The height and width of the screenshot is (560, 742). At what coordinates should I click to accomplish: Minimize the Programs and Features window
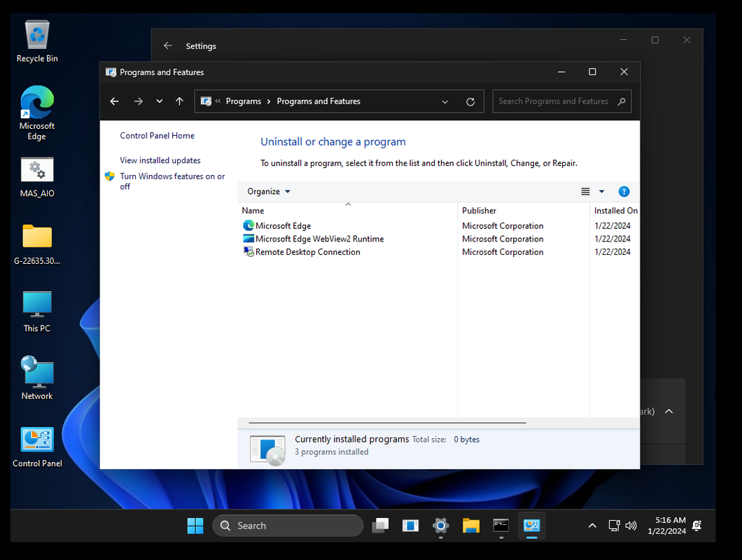[x=561, y=72]
